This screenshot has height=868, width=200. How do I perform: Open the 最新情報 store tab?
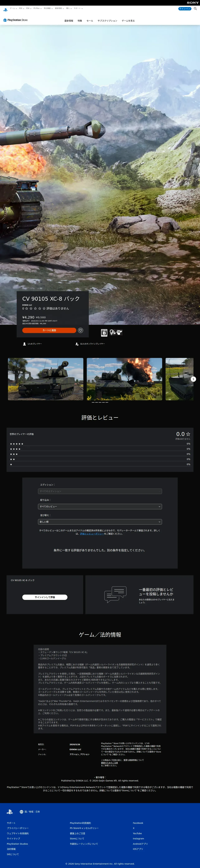coord(69,21)
